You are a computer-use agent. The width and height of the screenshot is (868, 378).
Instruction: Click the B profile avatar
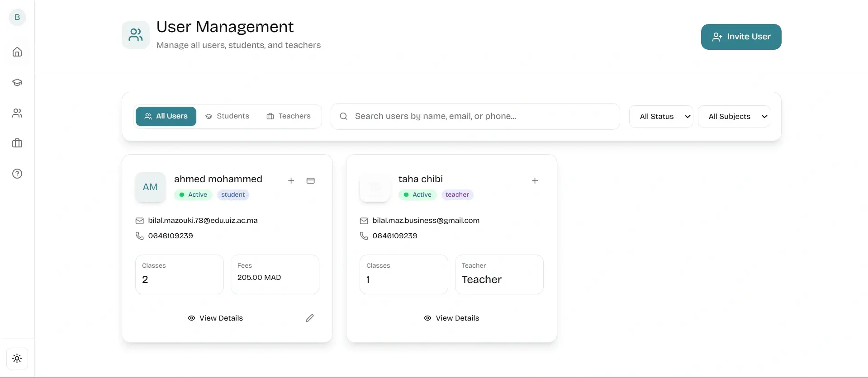click(17, 18)
